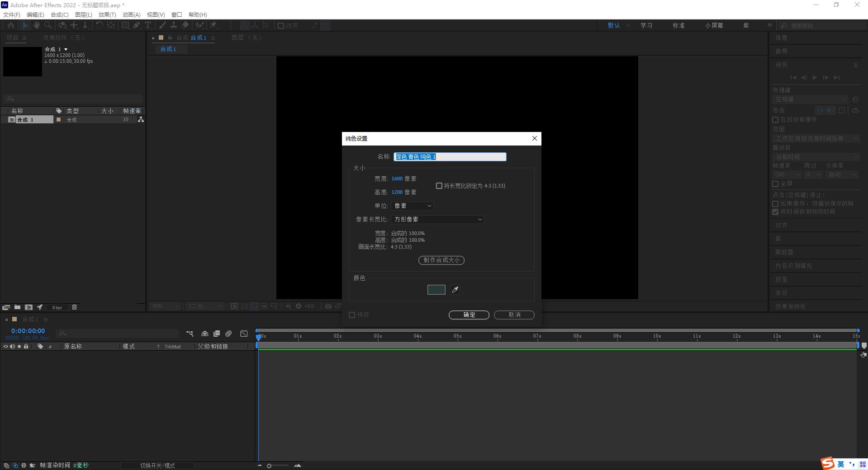Viewport: 868px width, 470px height.
Task: Check 如果缓存，则播放缓存的帧 option
Action: click(x=775, y=204)
